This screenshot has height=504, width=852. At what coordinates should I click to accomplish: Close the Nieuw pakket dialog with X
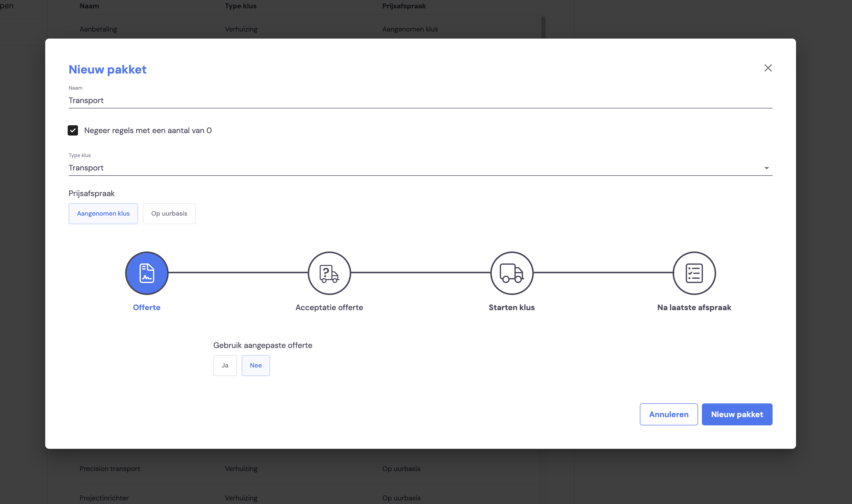[768, 68]
